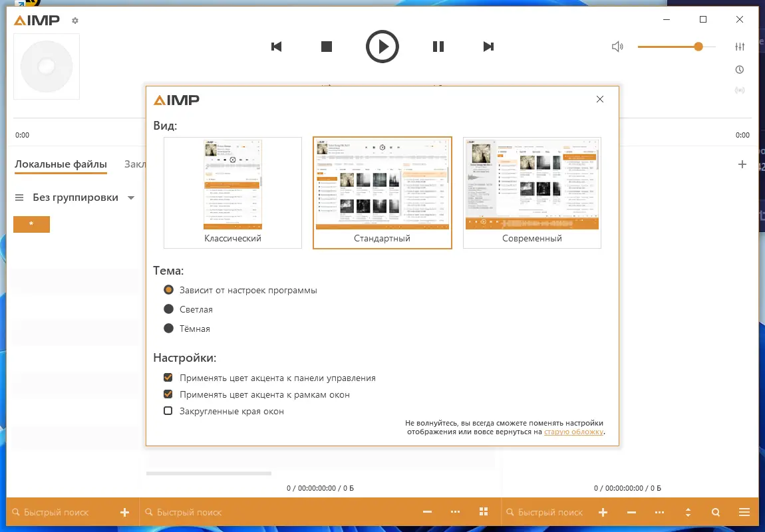This screenshot has height=532, width=765.
Task: Enable Закругленные края окон checkbox
Action: tap(168, 410)
